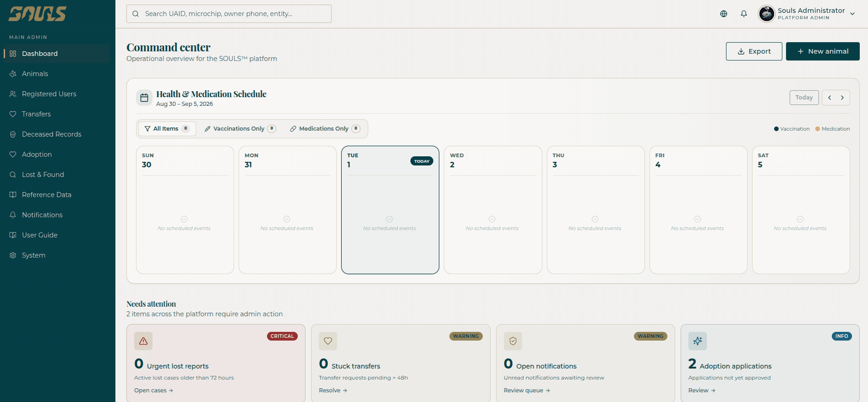Image resolution: width=868 pixels, height=402 pixels.
Task: Expand Souls Administrator account dropdown chevron
Action: (x=852, y=14)
